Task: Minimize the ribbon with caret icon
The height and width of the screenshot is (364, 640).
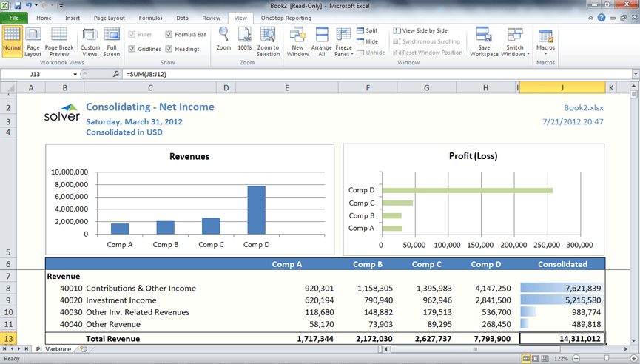Action: point(590,18)
